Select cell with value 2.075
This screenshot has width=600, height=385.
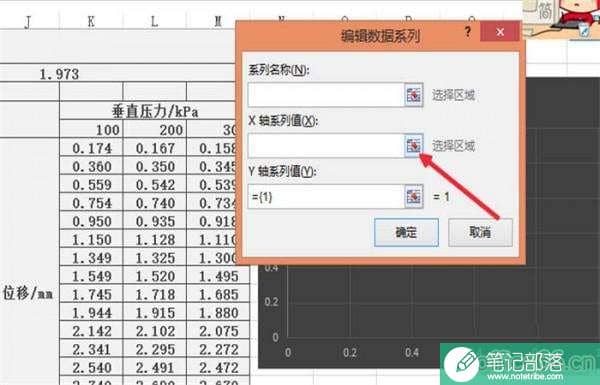pyautogui.click(x=218, y=331)
